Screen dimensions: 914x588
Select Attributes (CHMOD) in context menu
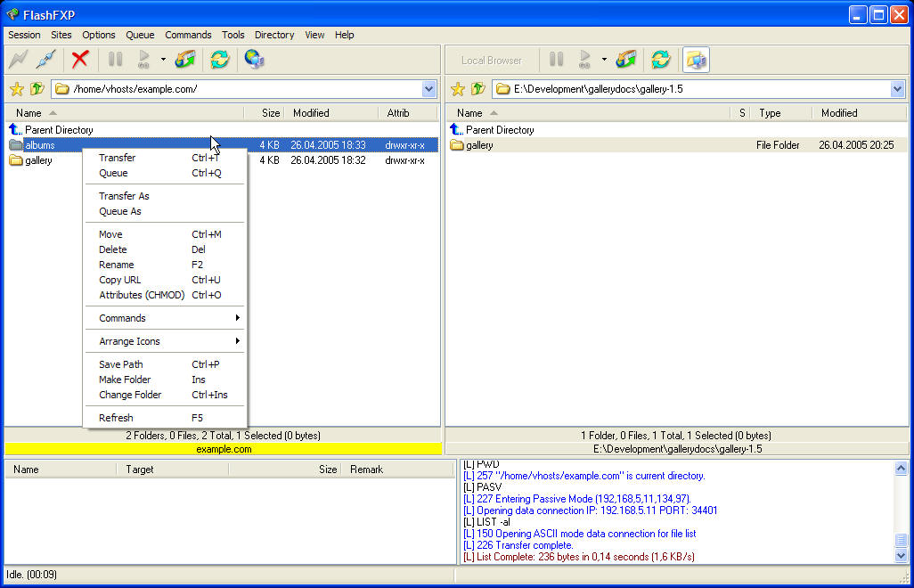pyautogui.click(x=142, y=295)
